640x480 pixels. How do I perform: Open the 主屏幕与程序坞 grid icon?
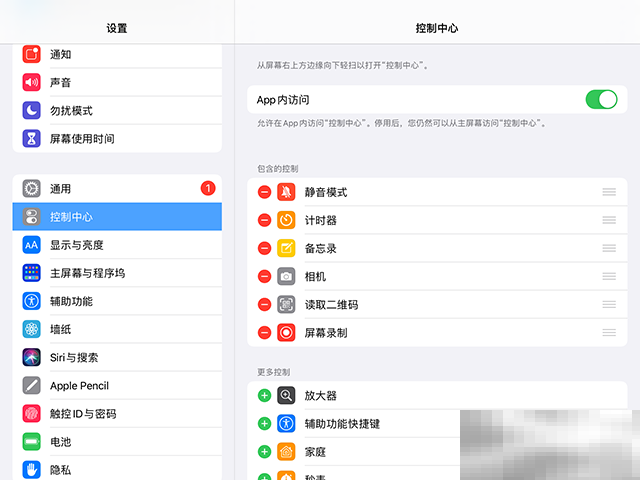coord(31,273)
